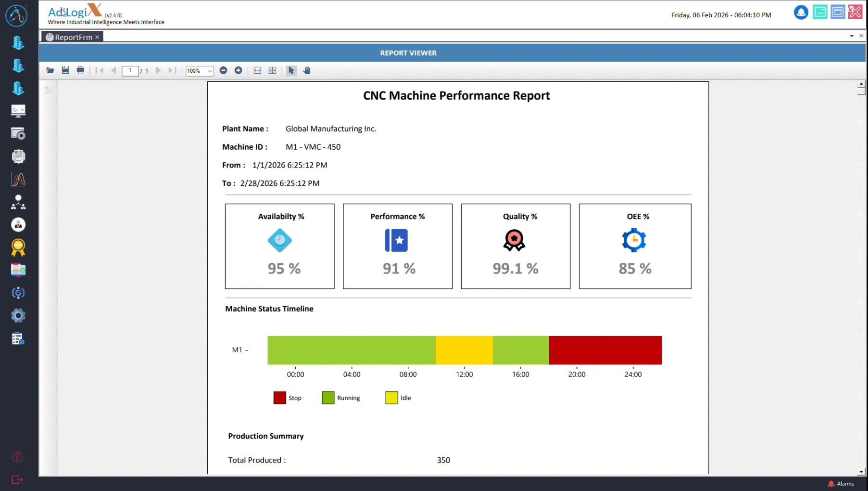Click the logout icon in sidebar

pos(17,479)
